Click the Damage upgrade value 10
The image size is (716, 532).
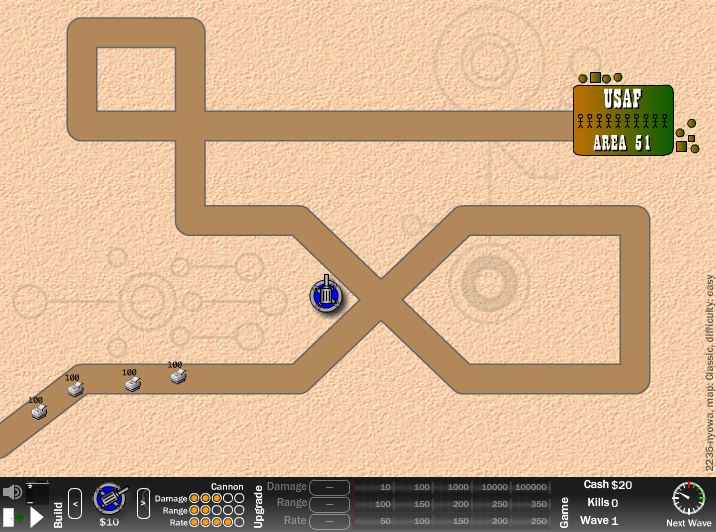(386, 487)
